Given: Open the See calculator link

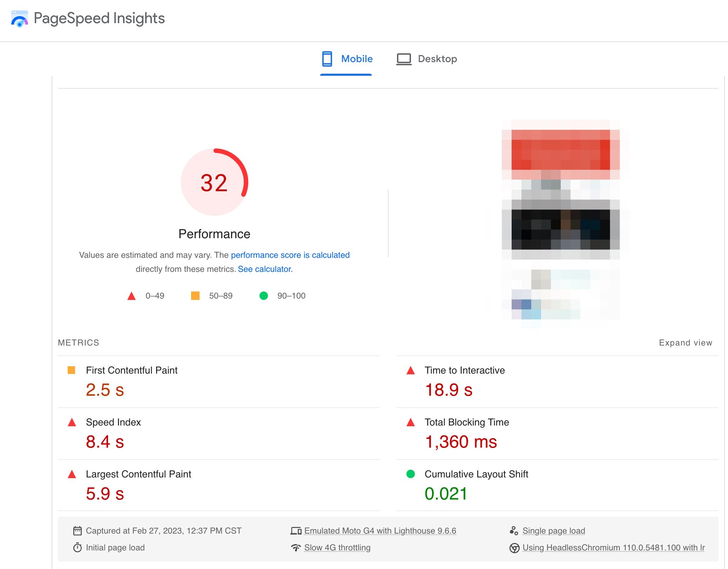Looking at the screenshot, I should (265, 269).
